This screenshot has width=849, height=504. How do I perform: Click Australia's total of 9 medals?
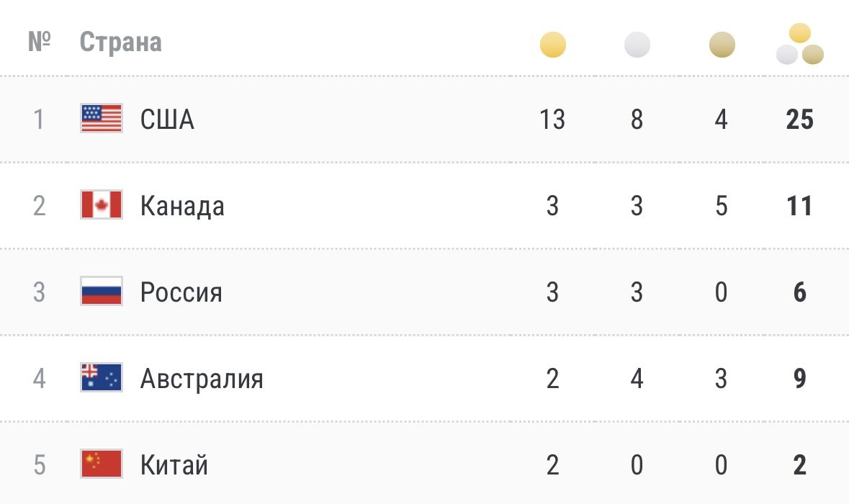click(x=799, y=379)
